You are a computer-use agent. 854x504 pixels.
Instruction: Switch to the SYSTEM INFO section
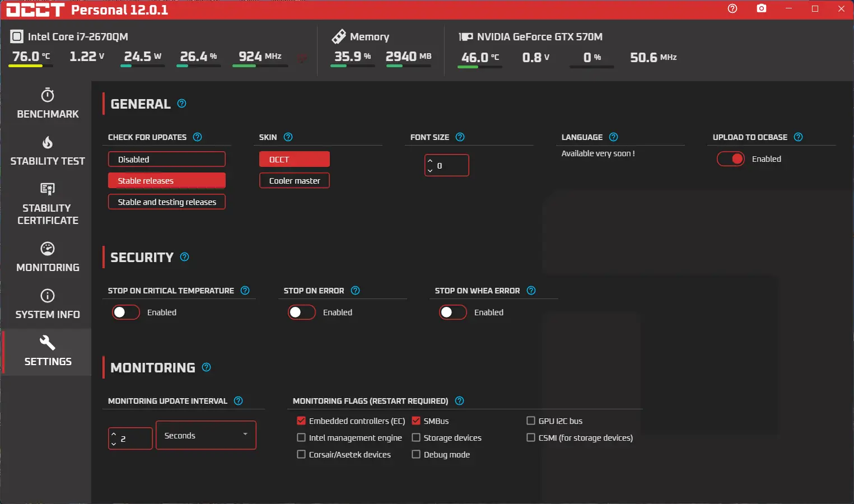point(48,305)
